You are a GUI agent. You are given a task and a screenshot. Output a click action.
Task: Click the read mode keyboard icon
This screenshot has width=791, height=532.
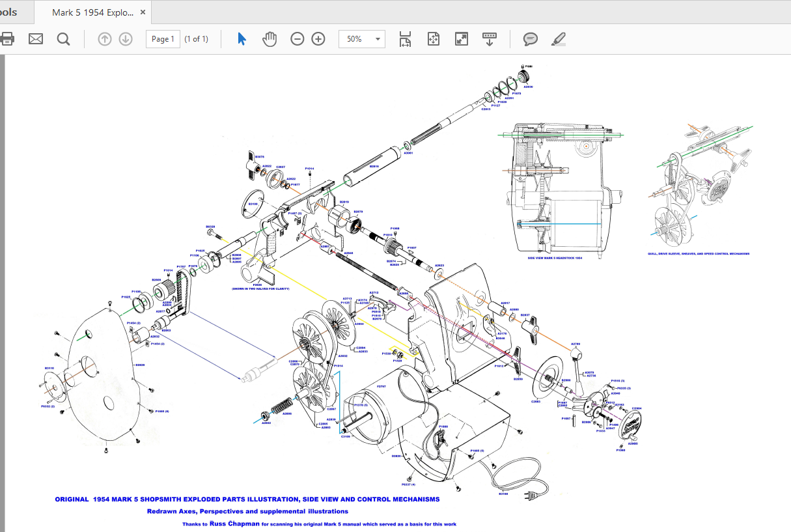490,39
